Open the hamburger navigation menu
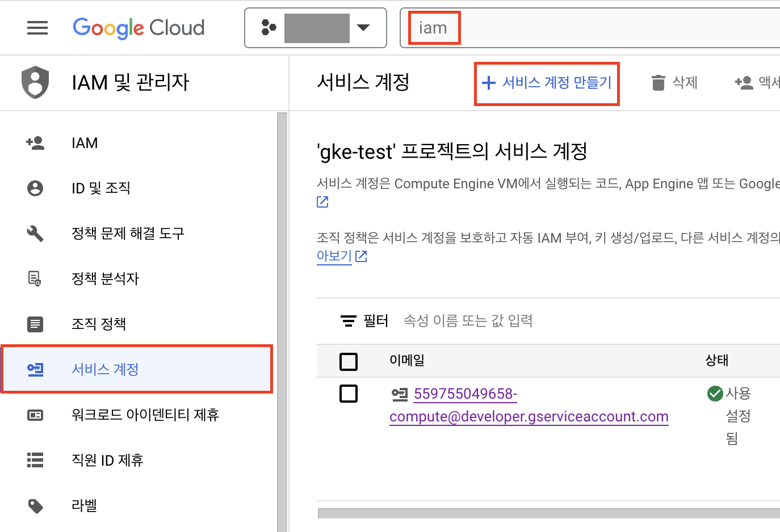Screen dimensions: 780x532 [37, 28]
